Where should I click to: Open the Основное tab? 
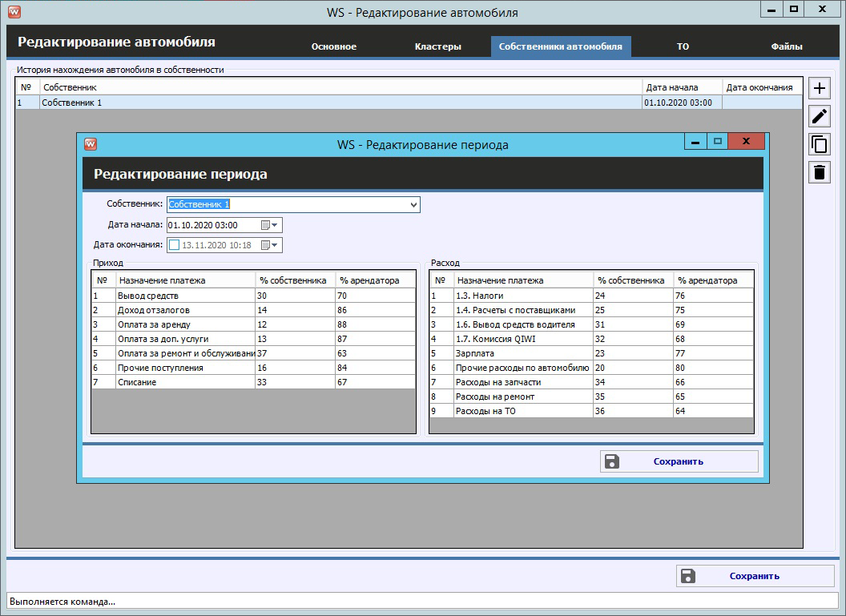point(333,46)
